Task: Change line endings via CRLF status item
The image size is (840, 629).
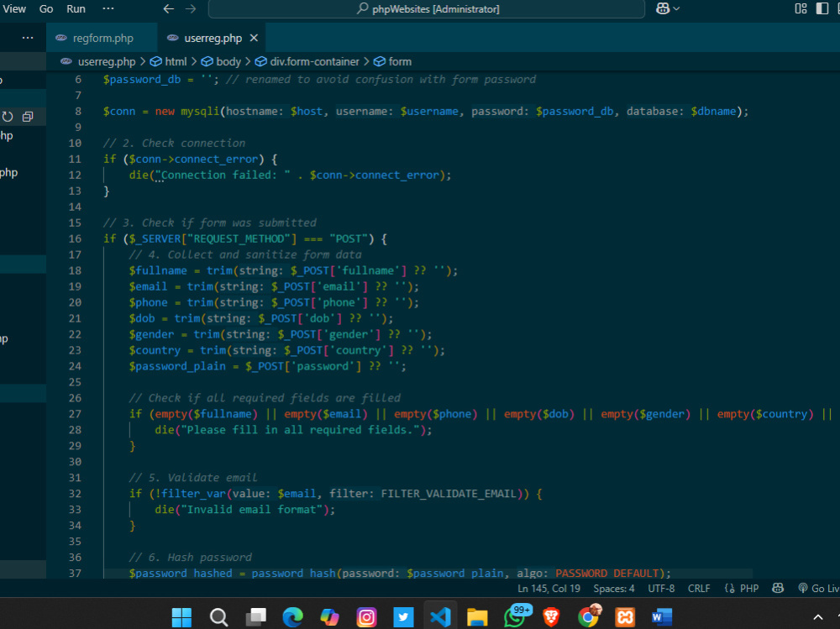Action: click(x=699, y=589)
